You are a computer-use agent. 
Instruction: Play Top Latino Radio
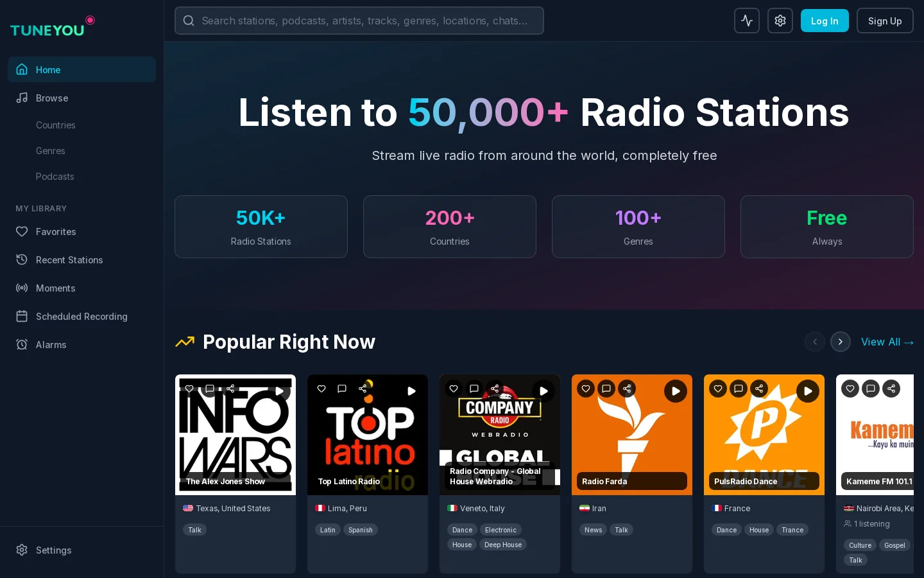click(411, 391)
